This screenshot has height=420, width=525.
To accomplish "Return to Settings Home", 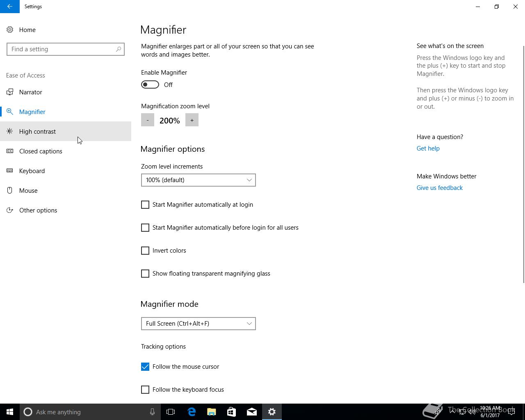I will [x=66, y=30].
